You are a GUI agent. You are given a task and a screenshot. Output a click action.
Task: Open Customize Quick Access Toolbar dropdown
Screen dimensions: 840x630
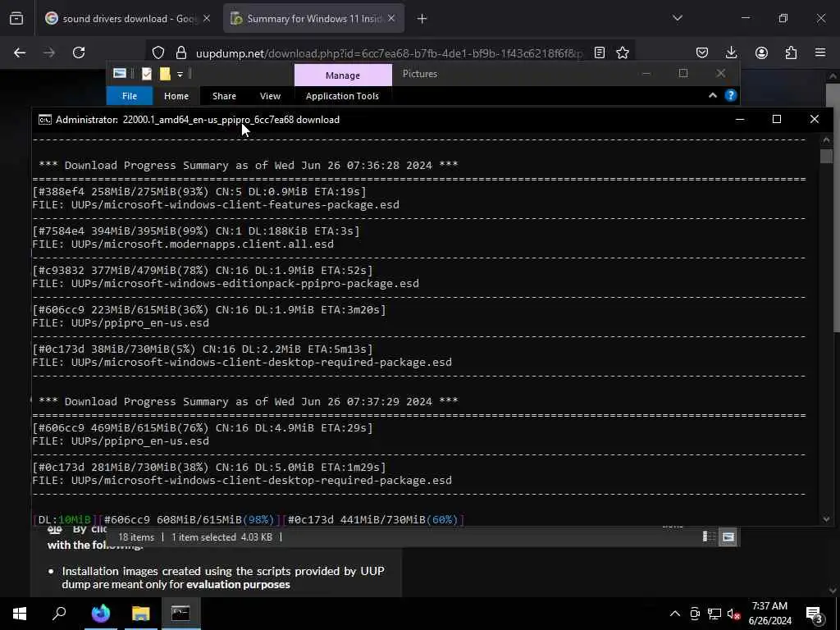pyautogui.click(x=180, y=74)
